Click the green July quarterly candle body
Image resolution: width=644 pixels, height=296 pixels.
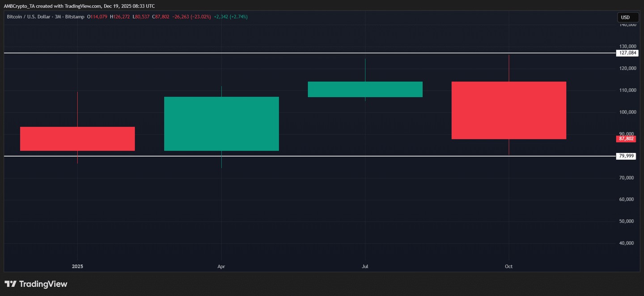pos(365,89)
